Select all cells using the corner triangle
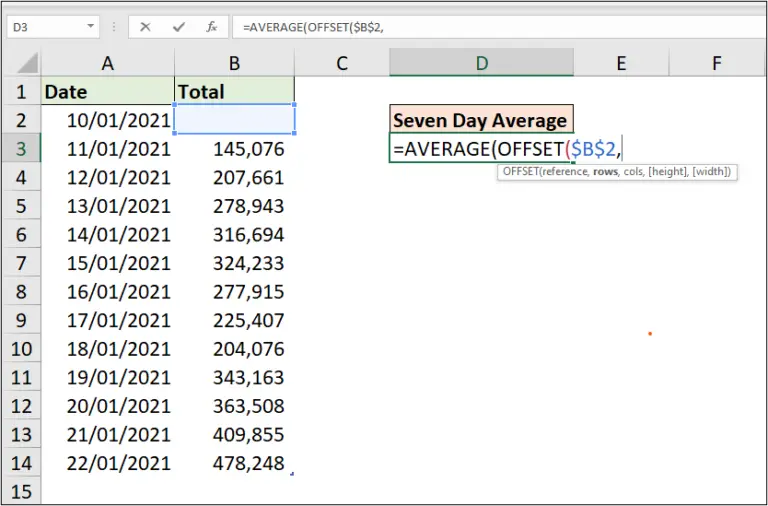Viewport: 768px width, 506px height. (x=23, y=63)
